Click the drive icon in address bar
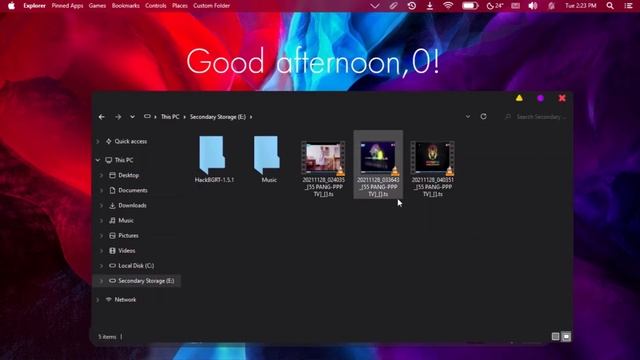 tap(147, 117)
